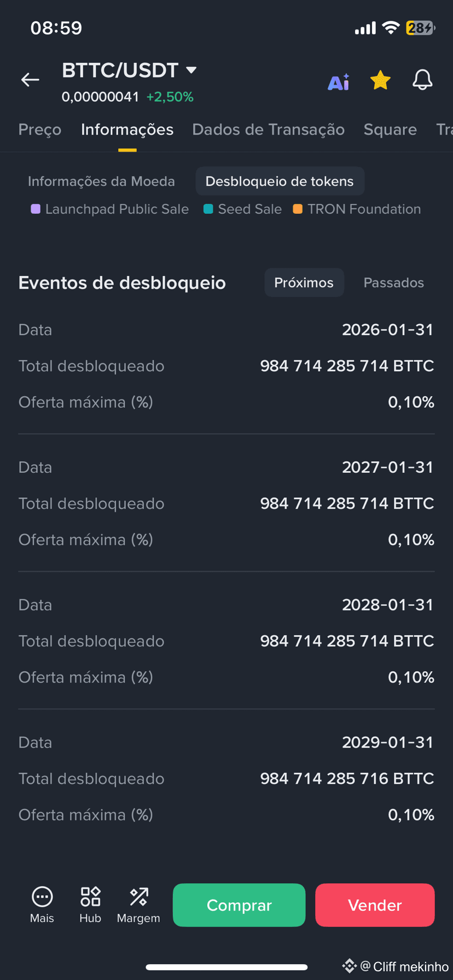
Task: Tap the back arrow icon
Action: coord(30,80)
